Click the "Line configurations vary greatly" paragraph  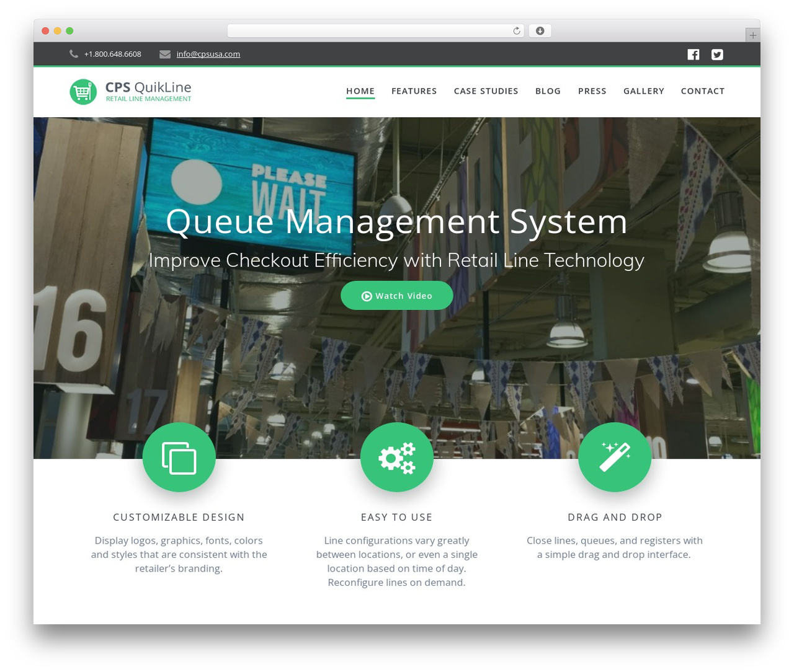pyautogui.click(x=397, y=562)
